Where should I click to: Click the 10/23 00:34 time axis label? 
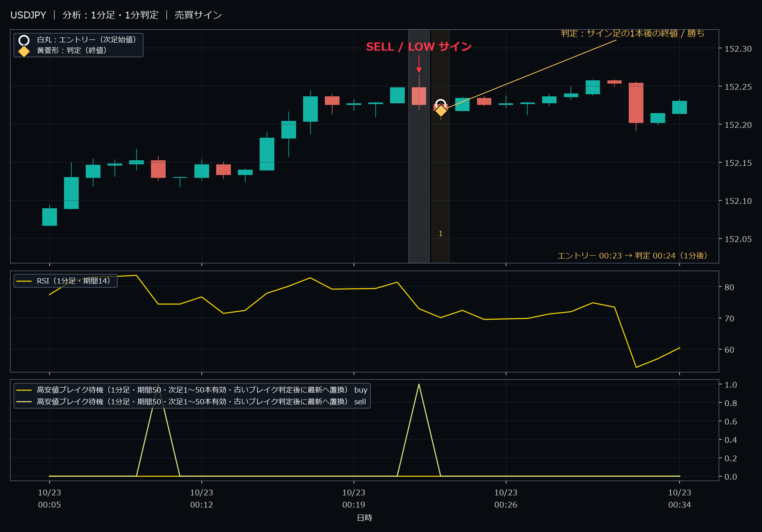(680, 499)
